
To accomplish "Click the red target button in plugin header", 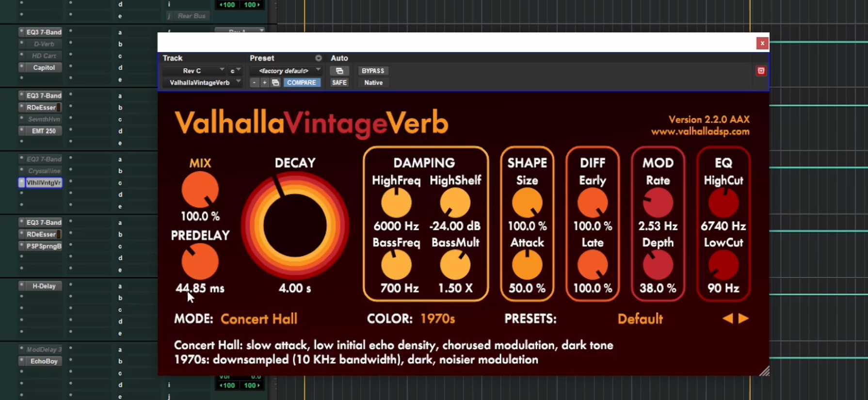I will [761, 71].
